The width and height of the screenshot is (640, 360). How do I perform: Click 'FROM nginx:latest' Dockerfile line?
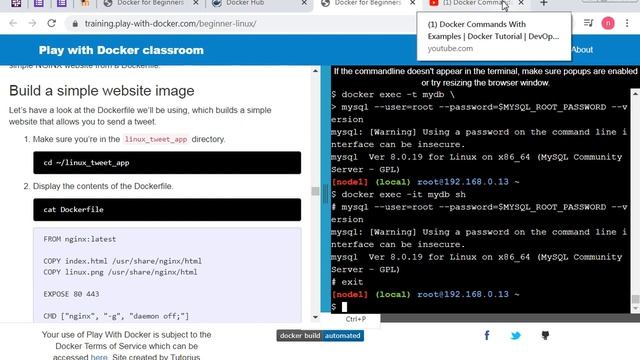[80, 239]
